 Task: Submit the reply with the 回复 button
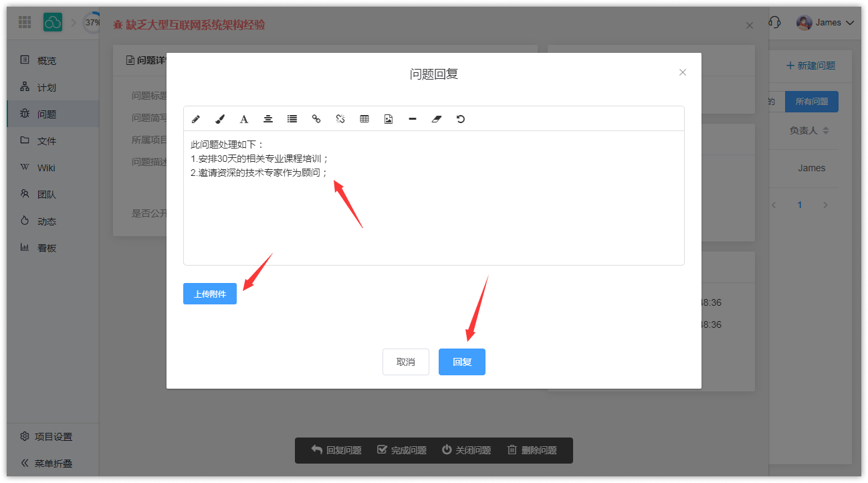point(462,362)
